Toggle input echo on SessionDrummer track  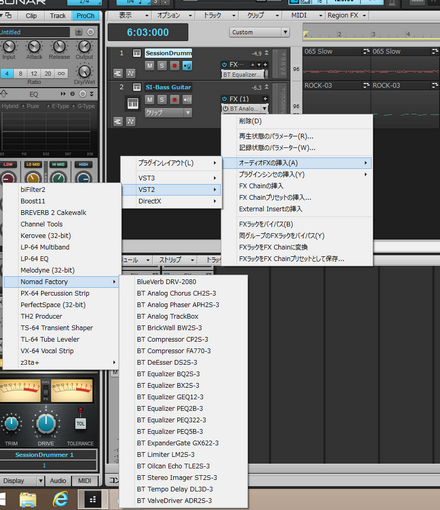187,66
